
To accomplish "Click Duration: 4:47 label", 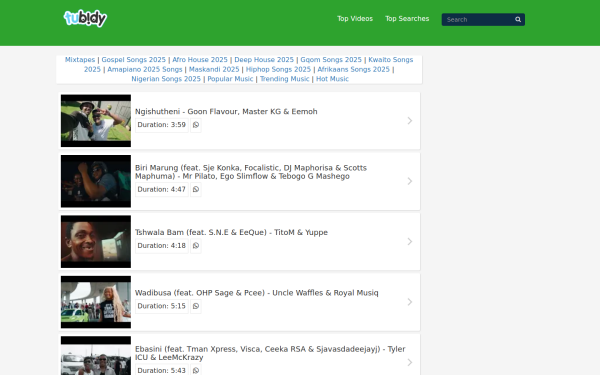I will pos(162,189).
